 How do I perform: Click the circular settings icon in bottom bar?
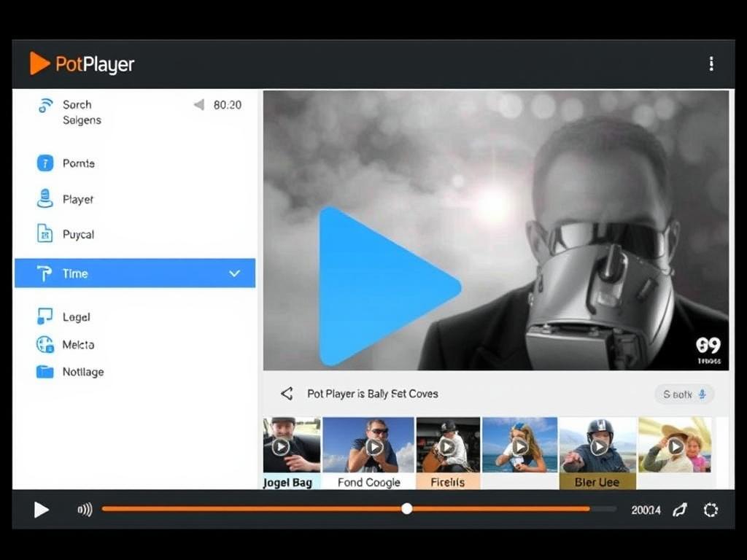(711, 510)
